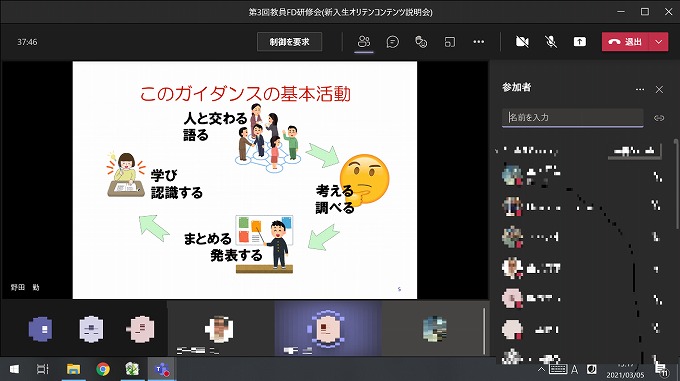Open more options in 参加者 panel header
The image size is (680, 381).
point(640,89)
